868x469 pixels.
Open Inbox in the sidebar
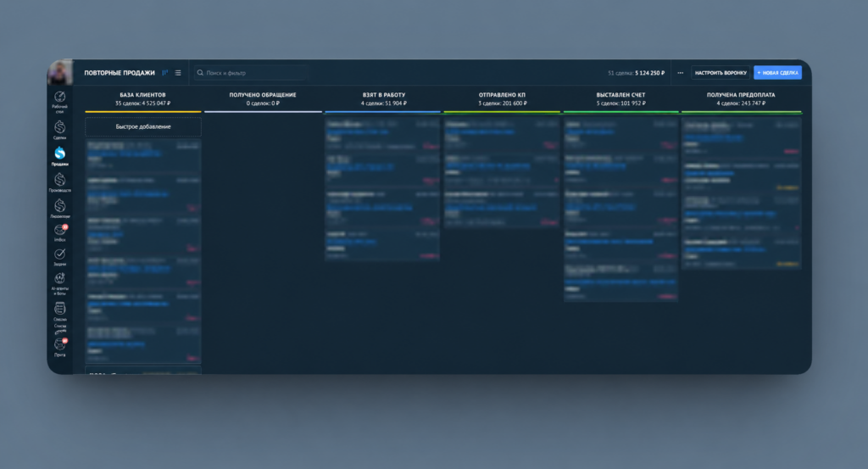[60, 232]
